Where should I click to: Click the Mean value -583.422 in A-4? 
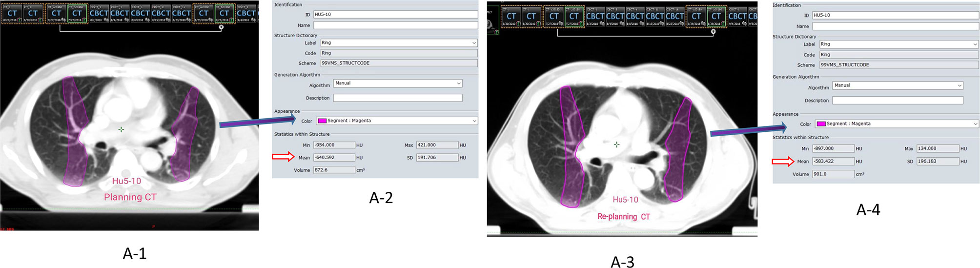833,161
